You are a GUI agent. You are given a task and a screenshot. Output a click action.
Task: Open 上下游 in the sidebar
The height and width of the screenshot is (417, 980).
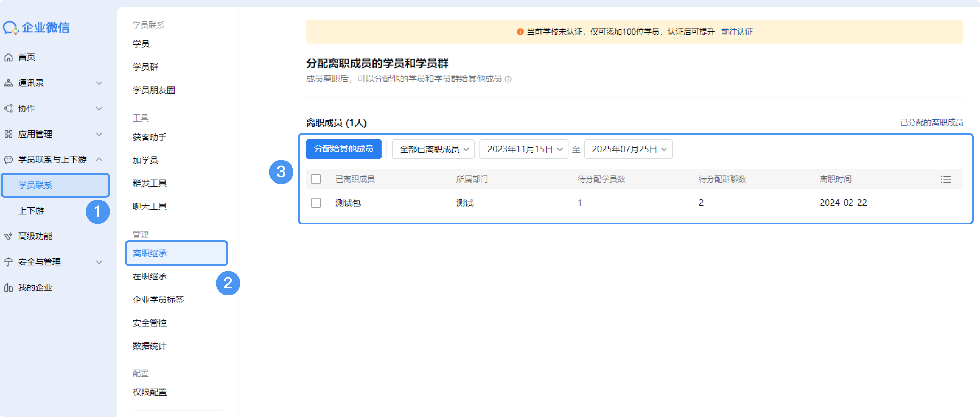[x=31, y=211]
